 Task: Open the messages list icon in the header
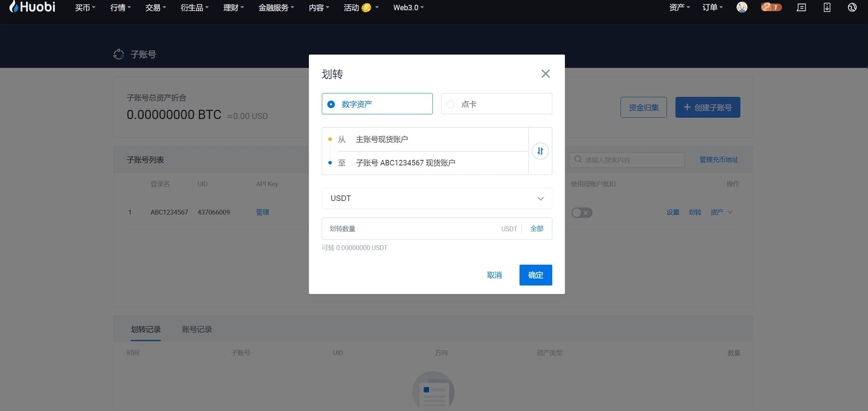point(801,7)
